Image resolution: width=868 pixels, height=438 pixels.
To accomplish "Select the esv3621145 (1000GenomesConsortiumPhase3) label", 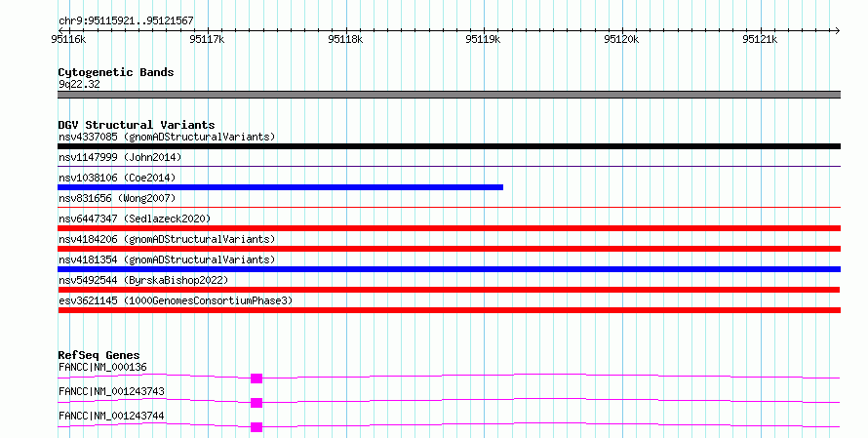I will (176, 300).
